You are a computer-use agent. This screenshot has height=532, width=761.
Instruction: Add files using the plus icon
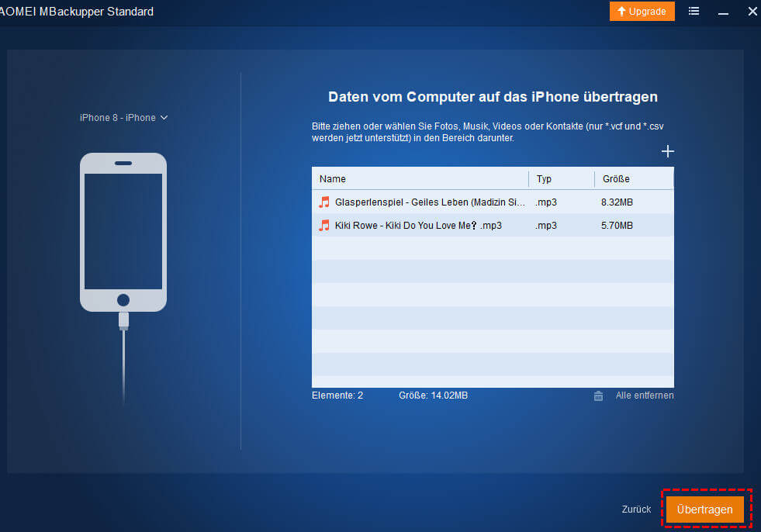pyautogui.click(x=667, y=151)
